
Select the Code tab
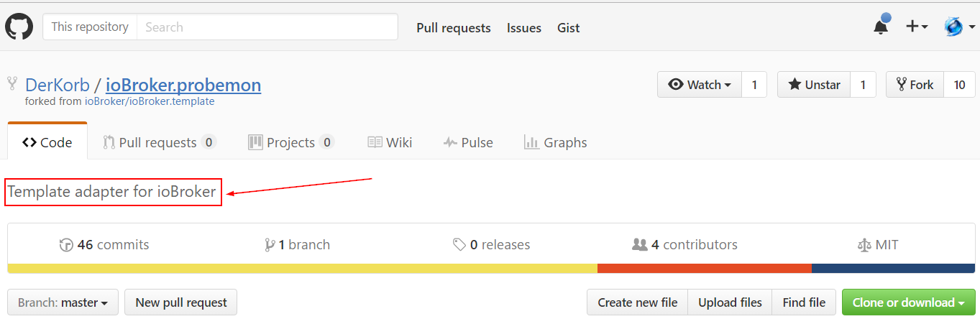47,142
